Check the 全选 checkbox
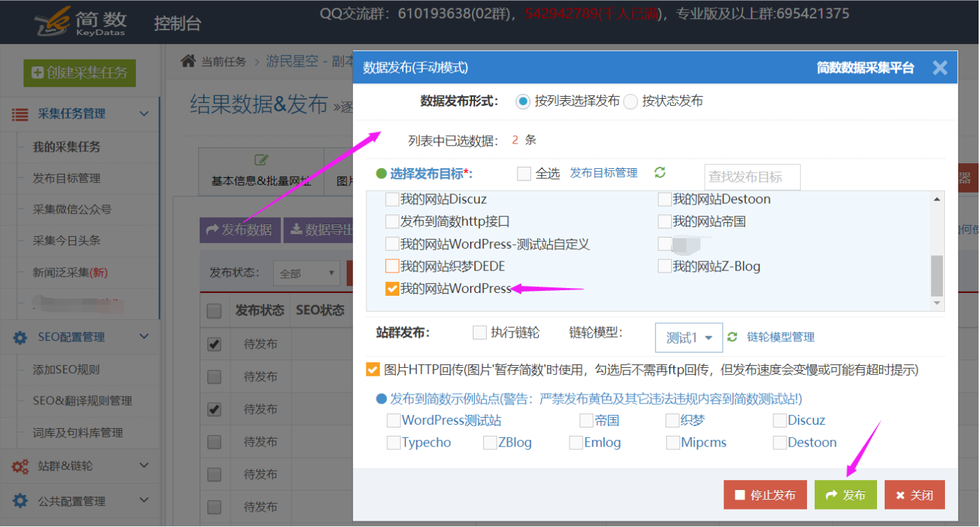 click(524, 173)
